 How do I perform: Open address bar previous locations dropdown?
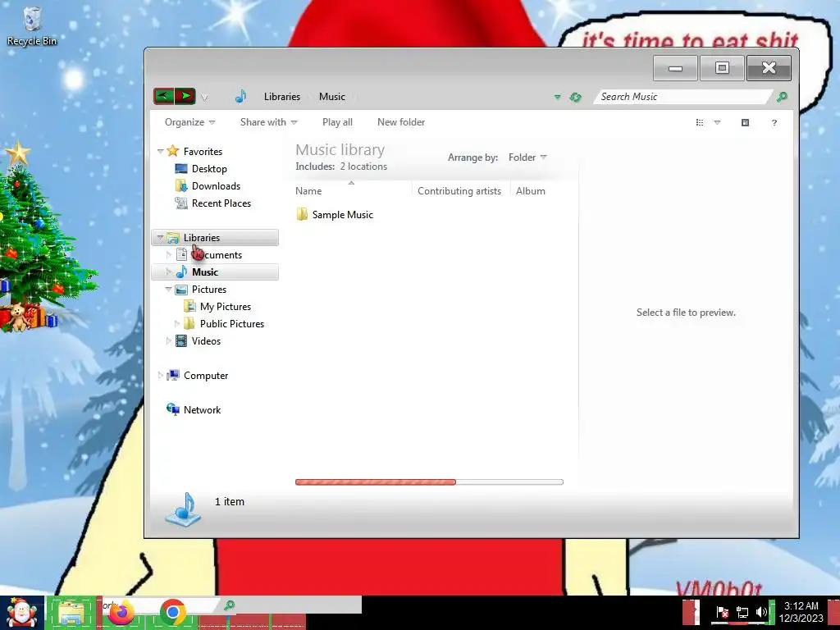point(557,97)
